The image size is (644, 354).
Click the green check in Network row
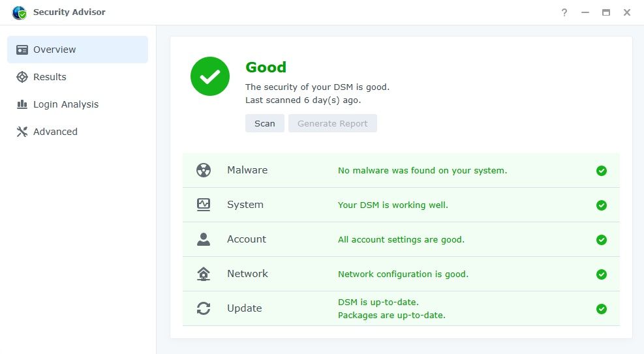[602, 274]
